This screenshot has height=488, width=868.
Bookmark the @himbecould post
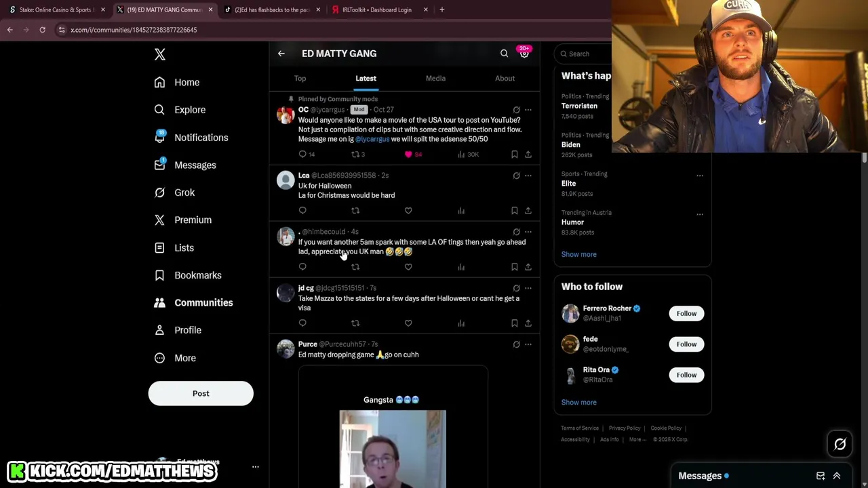(x=514, y=267)
